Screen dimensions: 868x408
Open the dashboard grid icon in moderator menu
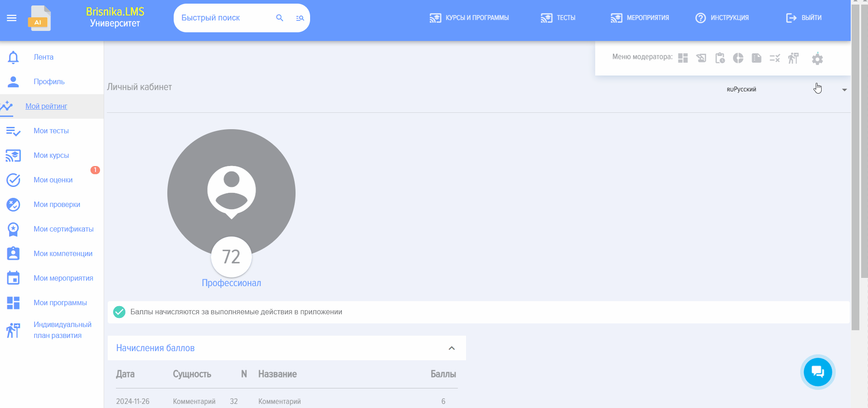683,58
